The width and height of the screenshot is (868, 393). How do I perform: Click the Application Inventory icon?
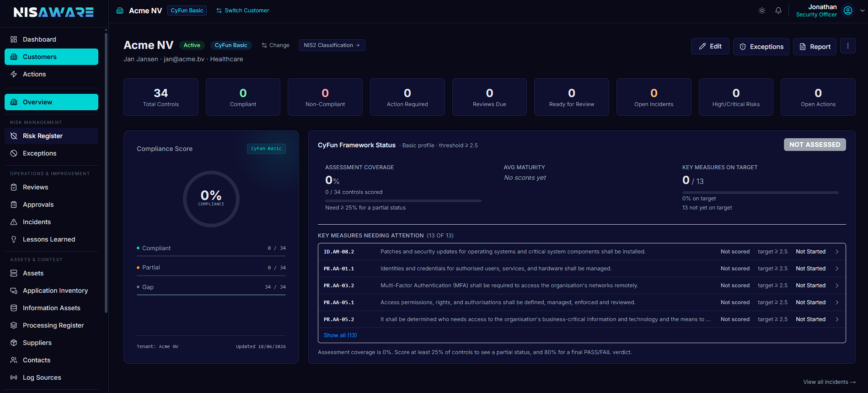pos(14,291)
